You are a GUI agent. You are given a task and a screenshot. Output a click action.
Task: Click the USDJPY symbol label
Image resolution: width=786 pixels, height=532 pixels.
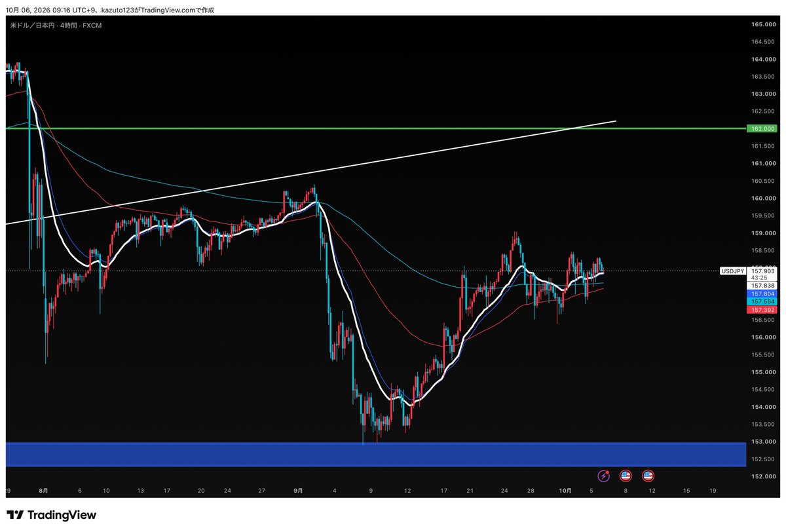click(x=733, y=271)
